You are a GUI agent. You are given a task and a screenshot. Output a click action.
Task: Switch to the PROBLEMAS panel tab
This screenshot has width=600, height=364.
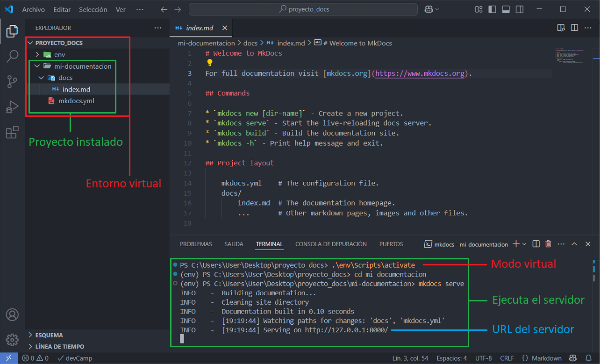[196, 244]
